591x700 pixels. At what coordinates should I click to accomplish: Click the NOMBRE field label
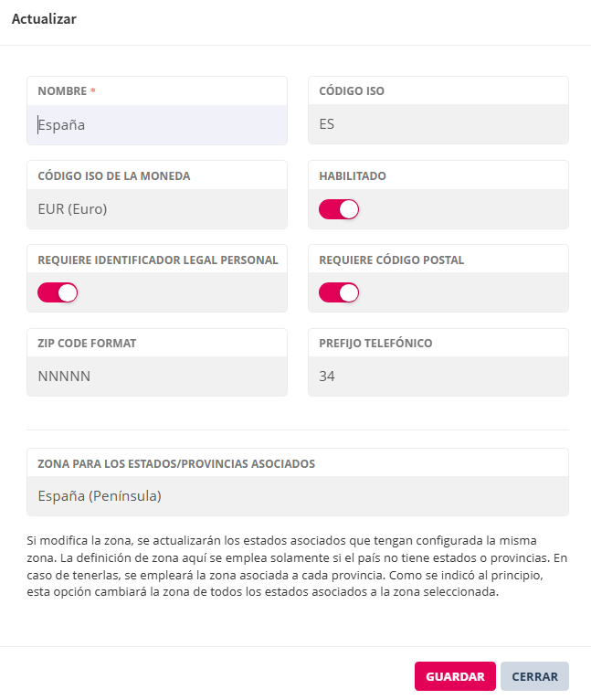(62, 91)
